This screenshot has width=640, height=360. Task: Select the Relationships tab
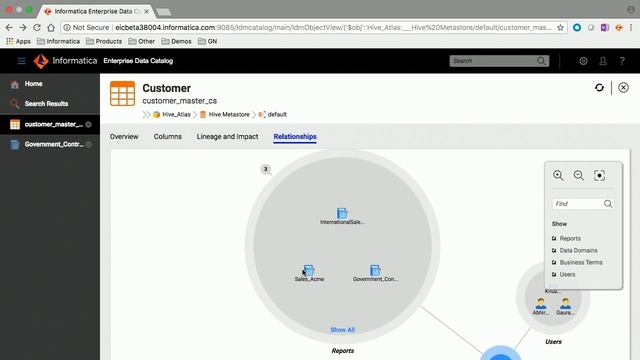tap(295, 136)
